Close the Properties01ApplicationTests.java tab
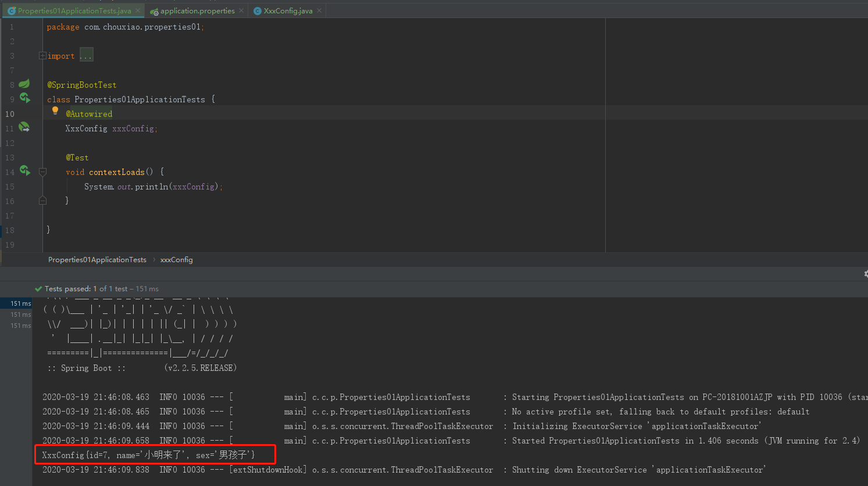Image resolution: width=868 pixels, height=486 pixels. click(x=138, y=10)
